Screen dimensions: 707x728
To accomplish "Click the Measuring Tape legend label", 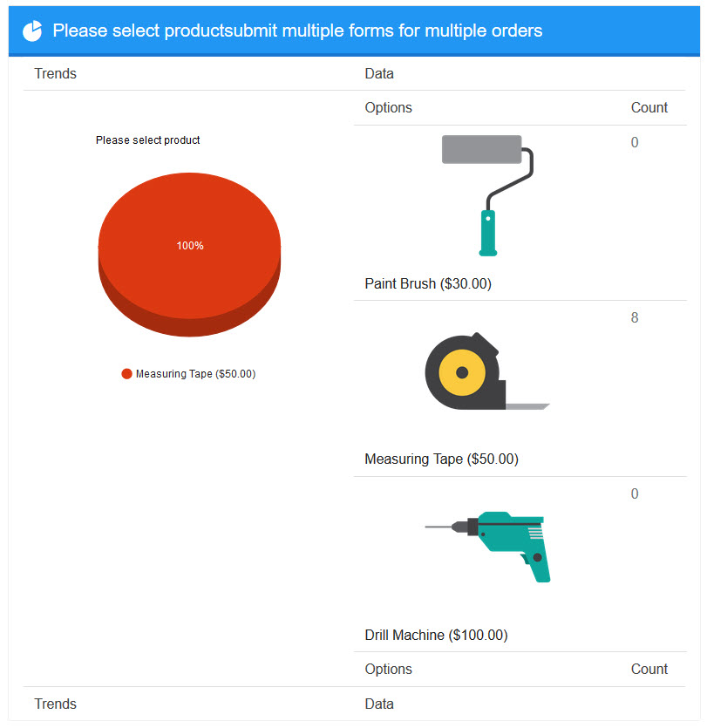I will coord(195,374).
